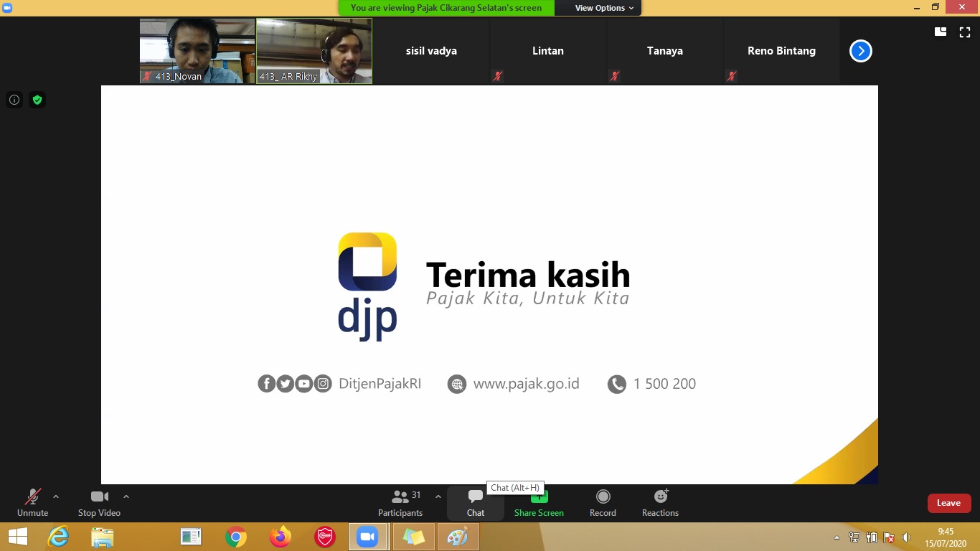Click the meeting information icon
This screenshot has height=551, width=980.
click(x=14, y=100)
